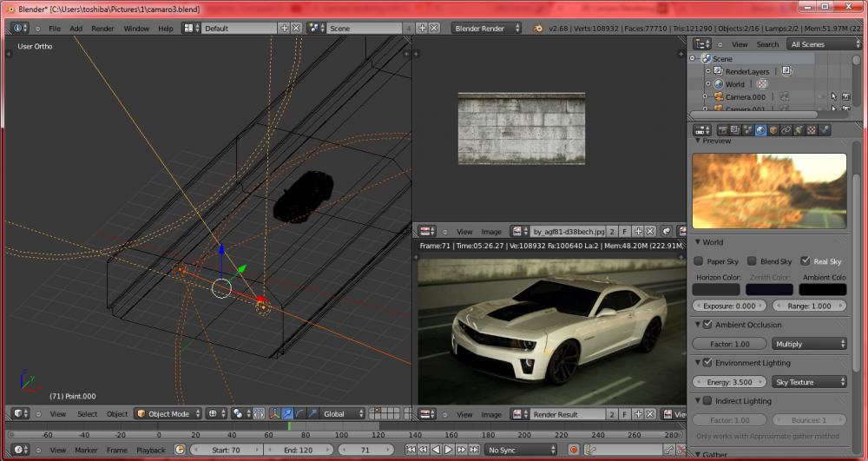Uncheck the Ambient Occlusion checkbox
Screen dimensions: 868x461
click(707, 325)
